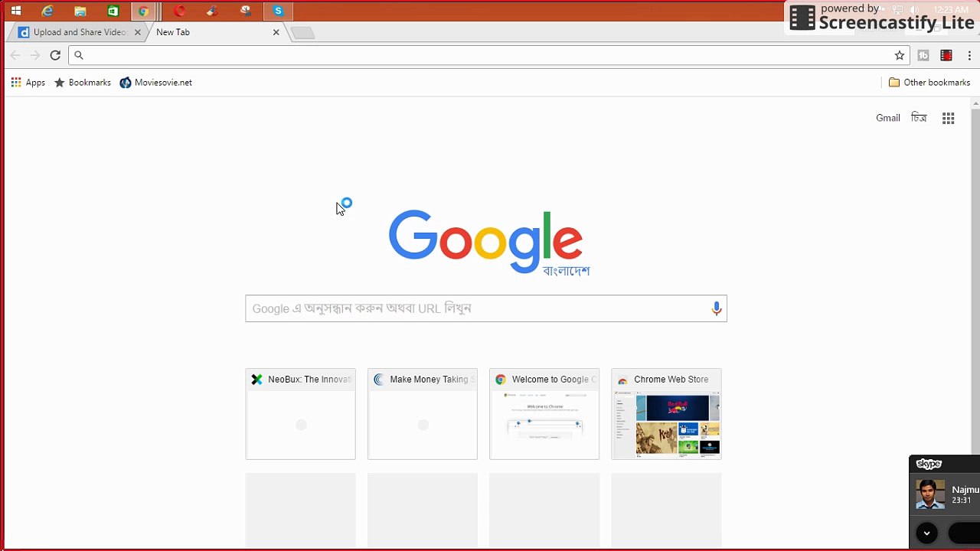
Task: Open the Google apps grid
Action: point(949,118)
